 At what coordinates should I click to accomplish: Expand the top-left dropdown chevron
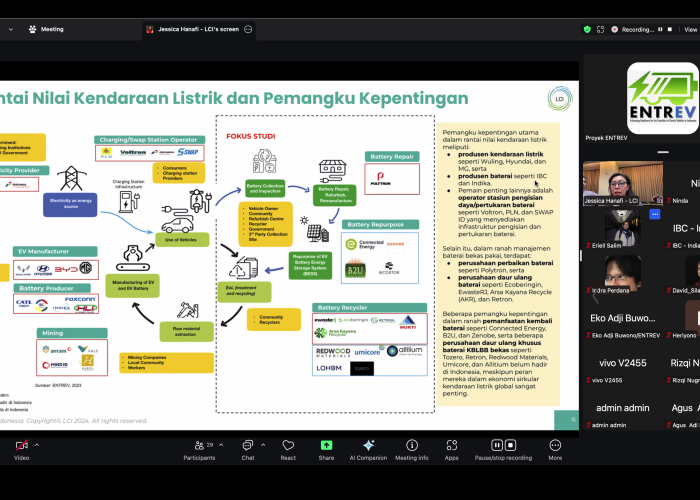(11, 29)
